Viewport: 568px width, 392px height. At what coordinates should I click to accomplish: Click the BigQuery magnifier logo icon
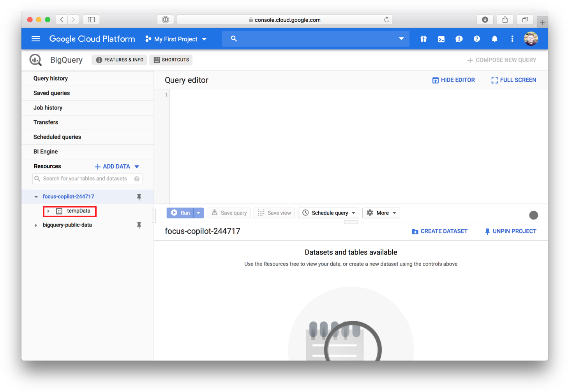(x=35, y=60)
